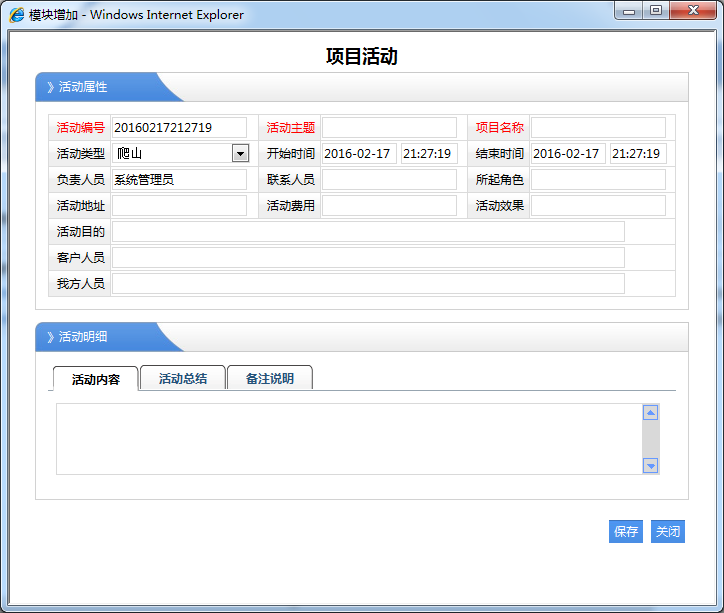Image resolution: width=724 pixels, height=613 pixels.
Task: Open the 备注说明 tab
Action: 270,379
